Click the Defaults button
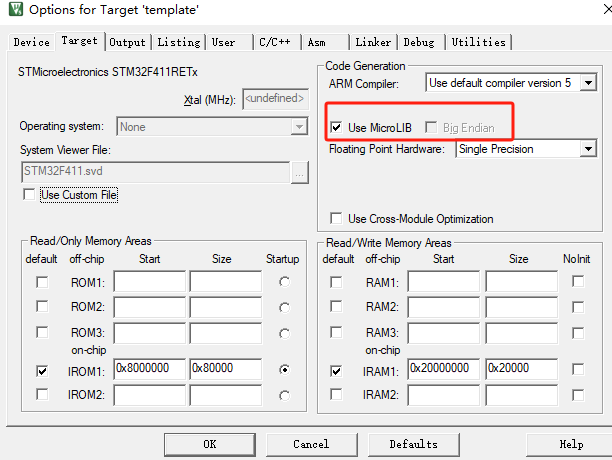This screenshot has width=612, height=460. click(413, 444)
